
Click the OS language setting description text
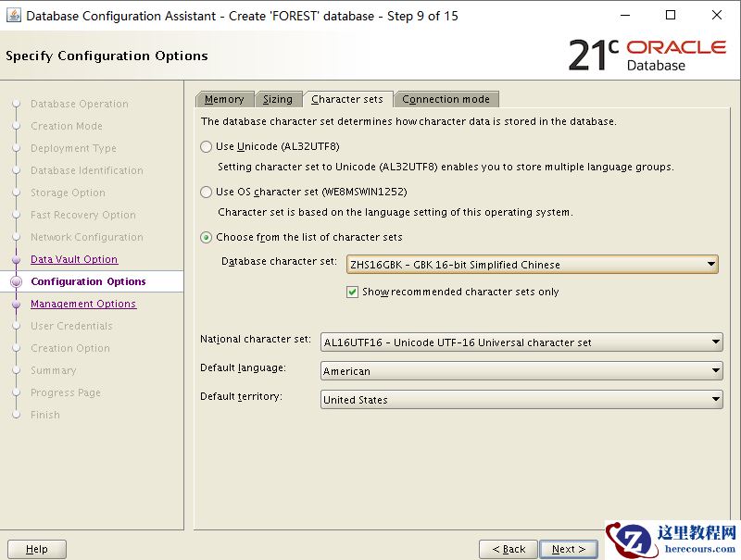coord(396,212)
